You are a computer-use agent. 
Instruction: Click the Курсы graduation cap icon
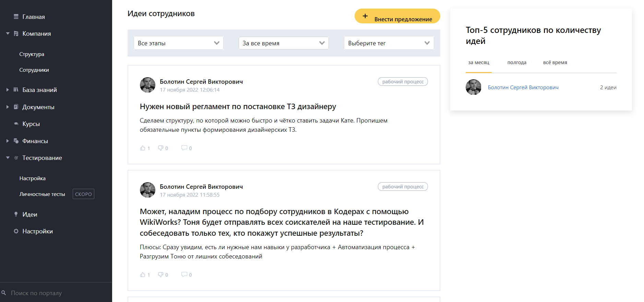16,124
